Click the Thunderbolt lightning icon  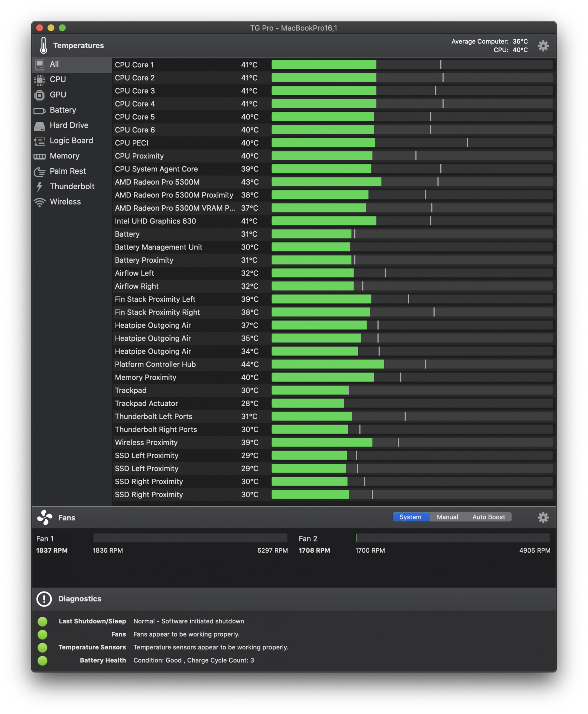pyautogui.click(x=40, y=187)
